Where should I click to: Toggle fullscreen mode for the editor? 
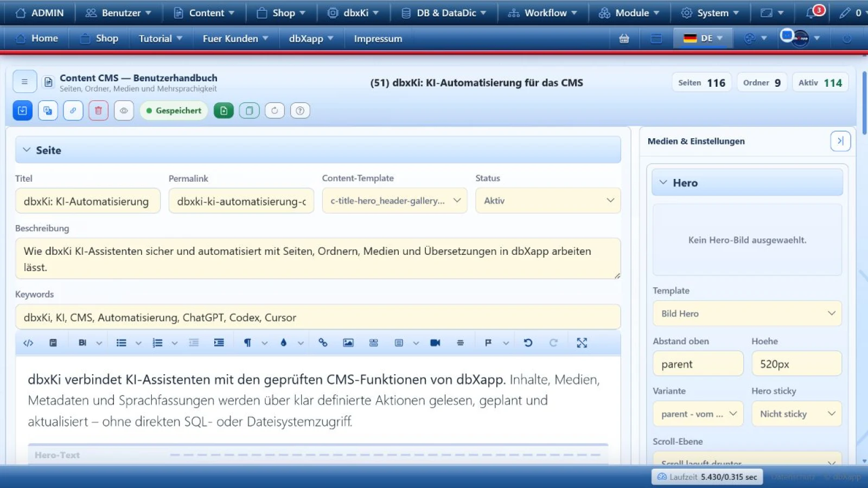582,343
